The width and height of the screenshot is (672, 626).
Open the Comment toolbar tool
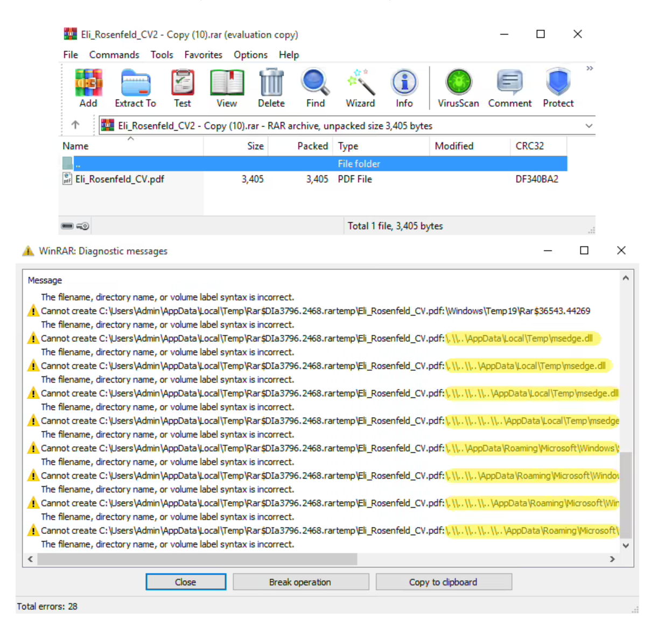tap(509, 88)
